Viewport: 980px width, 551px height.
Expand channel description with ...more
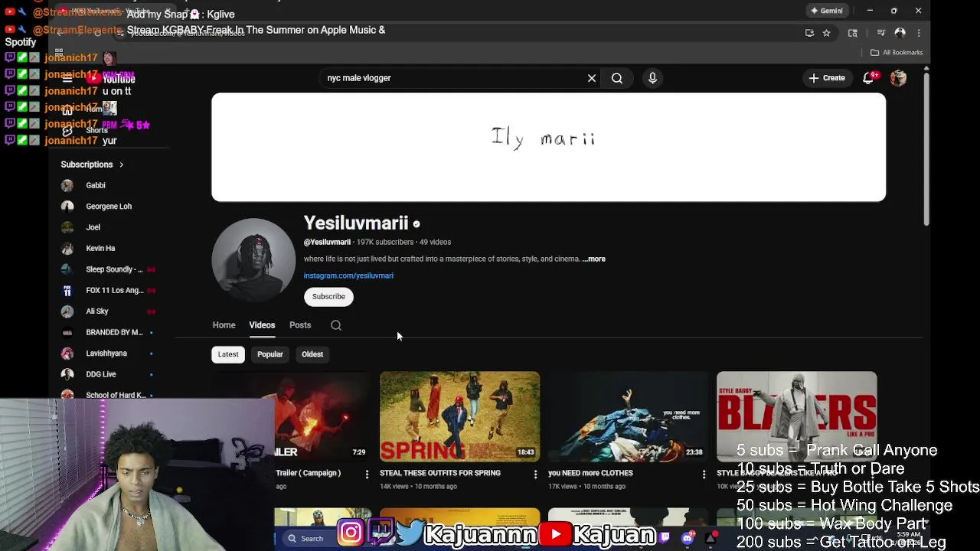[594, 259]
